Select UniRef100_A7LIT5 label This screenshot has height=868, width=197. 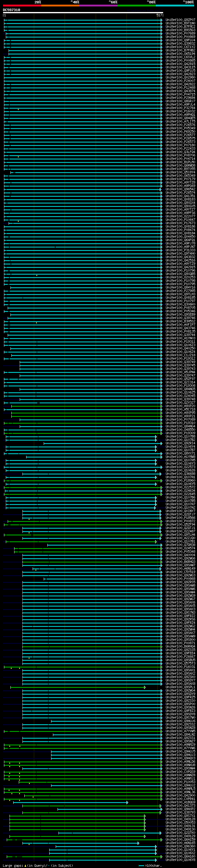(180, 121)
